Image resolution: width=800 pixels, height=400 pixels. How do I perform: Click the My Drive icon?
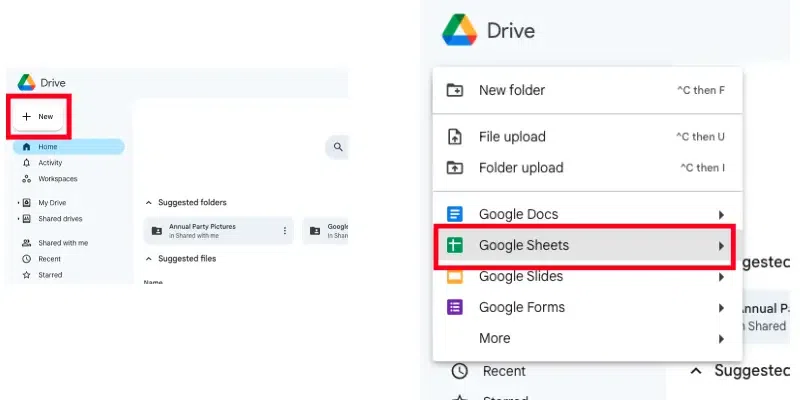click(x=27, y=203)
